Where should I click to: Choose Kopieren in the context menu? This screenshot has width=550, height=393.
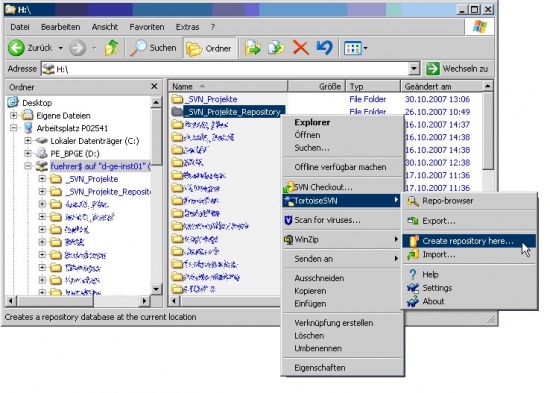310,291
